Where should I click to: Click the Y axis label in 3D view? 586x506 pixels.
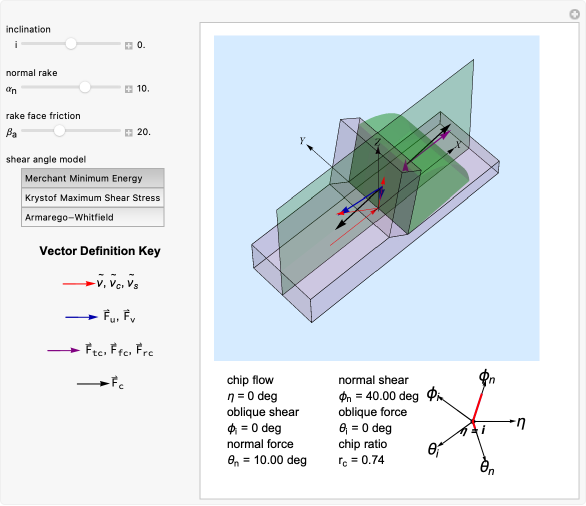(302, 140)
